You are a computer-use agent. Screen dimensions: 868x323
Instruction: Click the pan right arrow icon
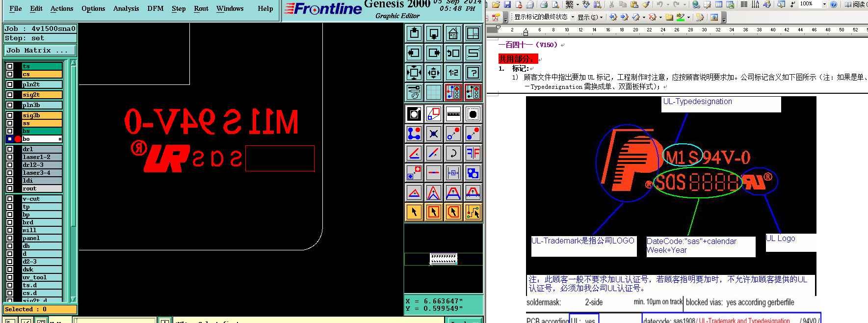point(434,53)
